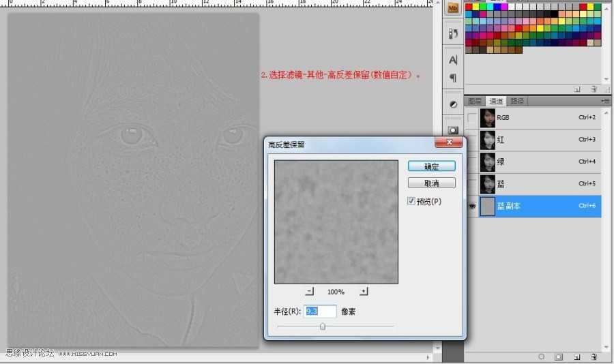The height and width of the screenshot is (364, 614).
Task: Click the Ctrl+6 shortcut label
Action: pyautogui.click(x=587, y=205)
